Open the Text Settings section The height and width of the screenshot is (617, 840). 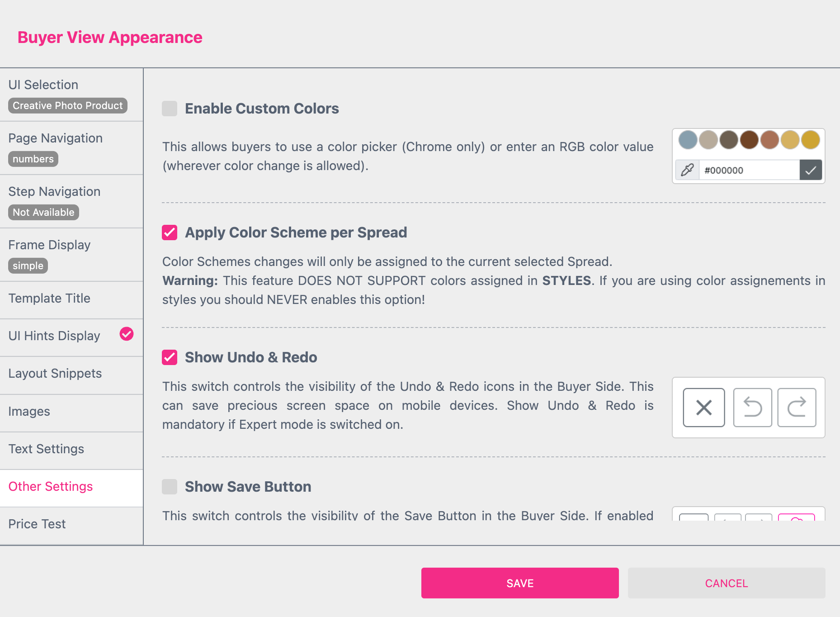pos(46,449)
